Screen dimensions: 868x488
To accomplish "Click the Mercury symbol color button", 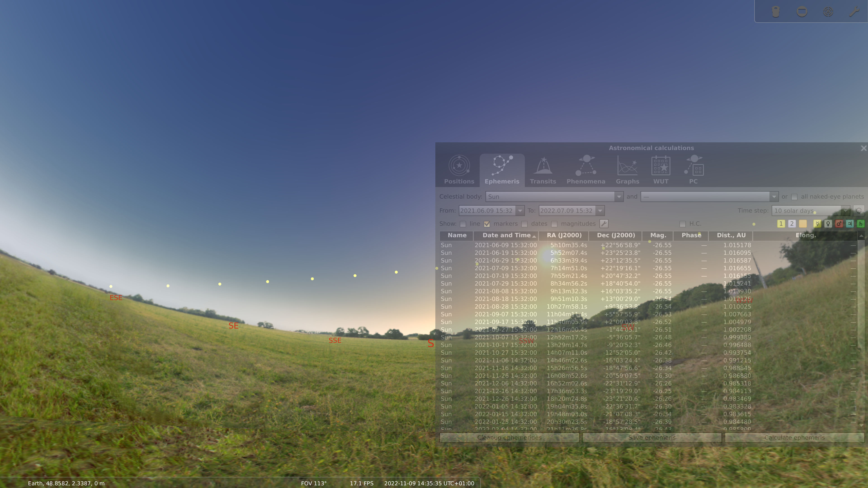I will click(x=817, y=224).
